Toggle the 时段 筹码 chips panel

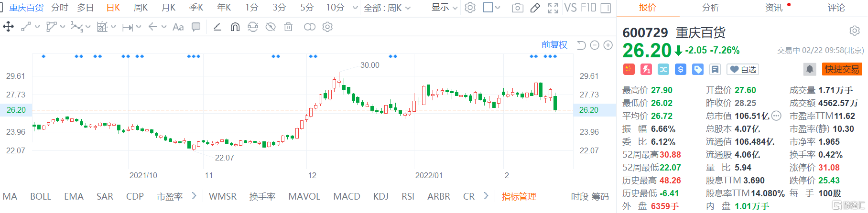[x=590, y=196]
